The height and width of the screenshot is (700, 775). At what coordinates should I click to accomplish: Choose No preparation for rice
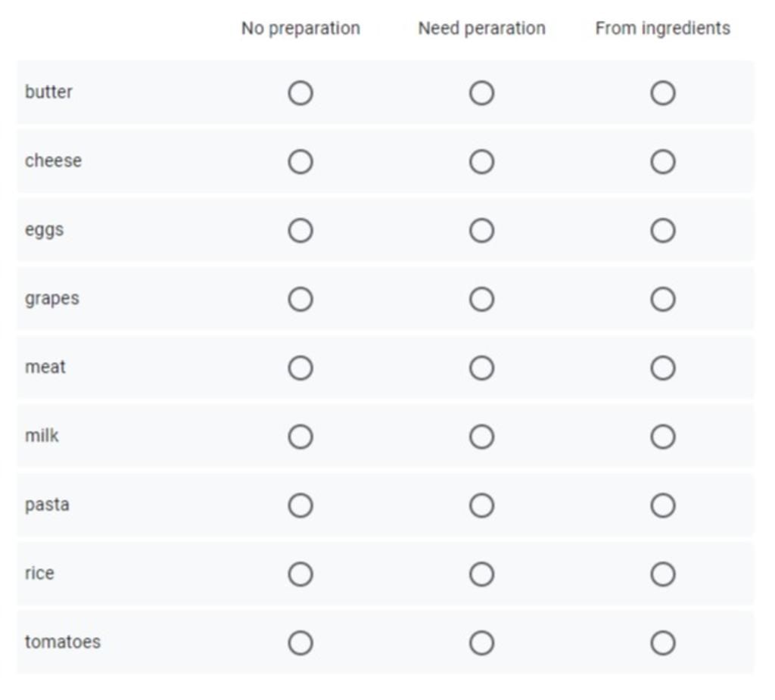coord(300,574)
